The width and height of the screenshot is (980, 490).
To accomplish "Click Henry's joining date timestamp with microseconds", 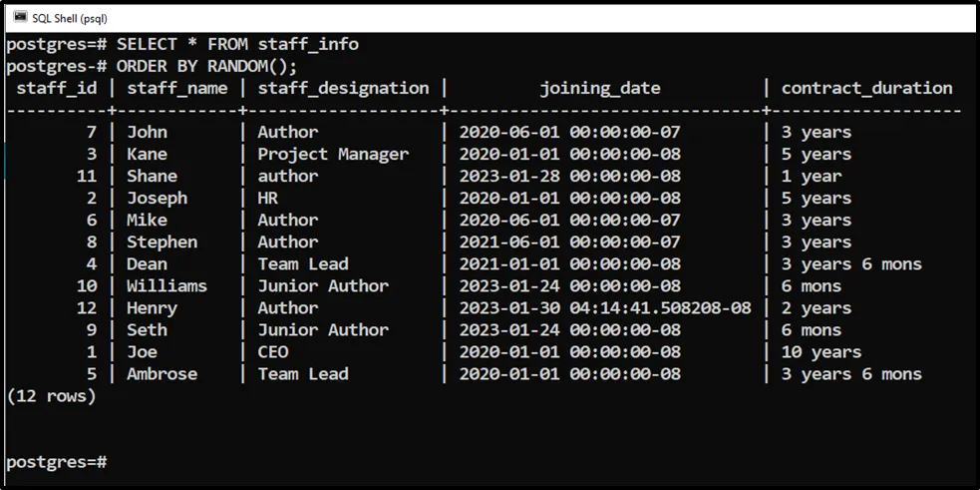I will [605, 307].
